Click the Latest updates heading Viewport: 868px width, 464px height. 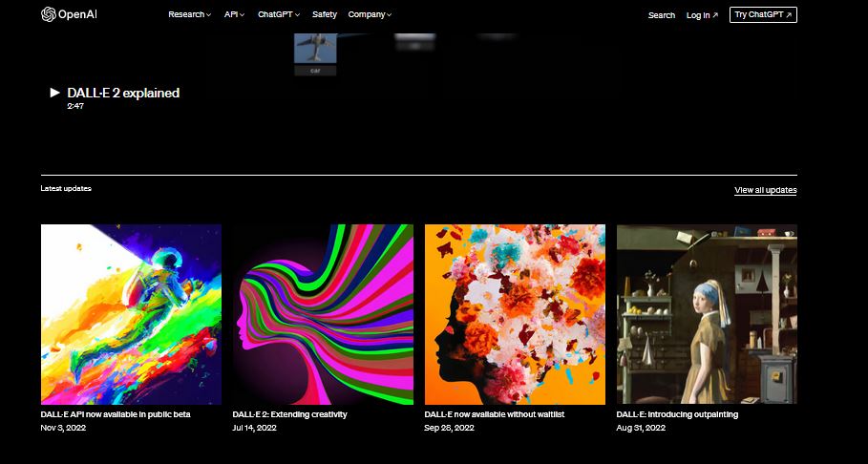coord(66,188)
